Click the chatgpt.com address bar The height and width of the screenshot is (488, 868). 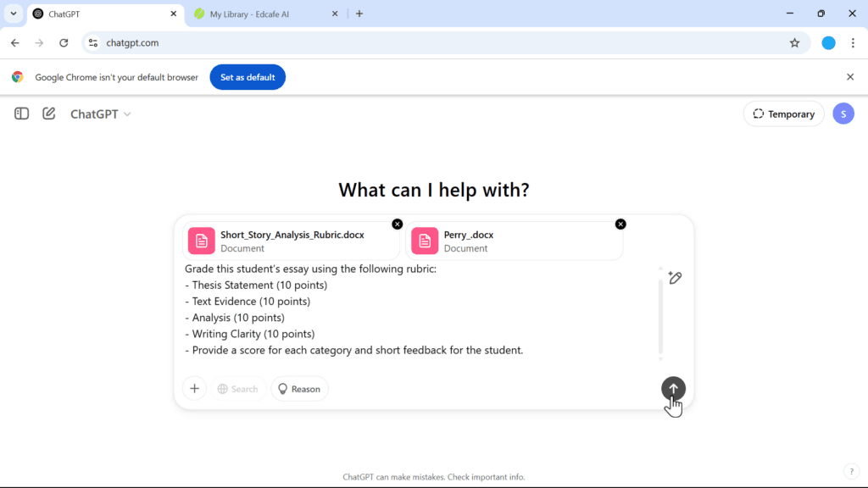(446, 42)
